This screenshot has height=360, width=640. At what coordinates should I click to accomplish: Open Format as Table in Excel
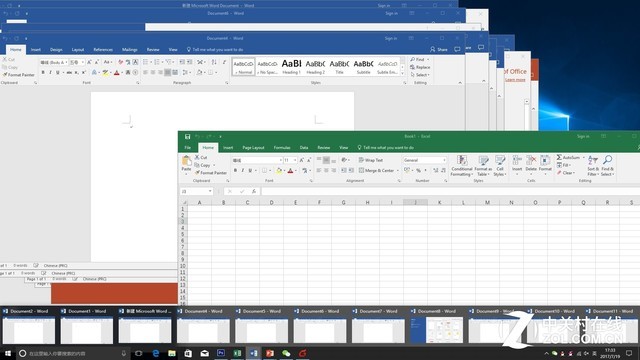[x=483, y=166]
